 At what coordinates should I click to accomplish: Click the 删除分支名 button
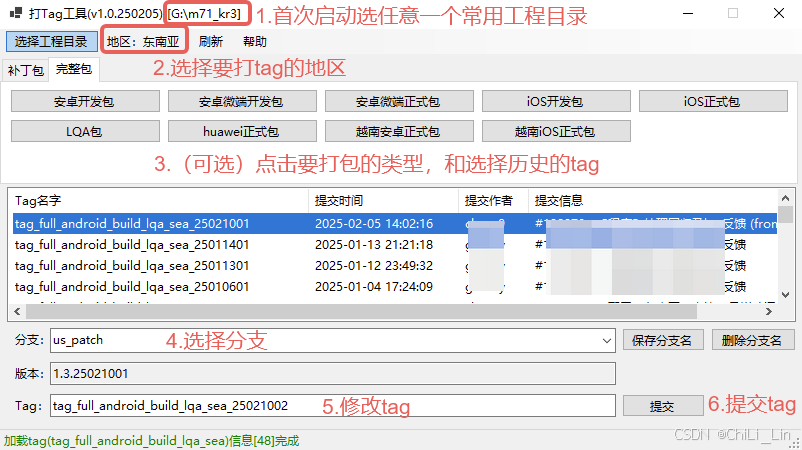(x=752, y=341)
